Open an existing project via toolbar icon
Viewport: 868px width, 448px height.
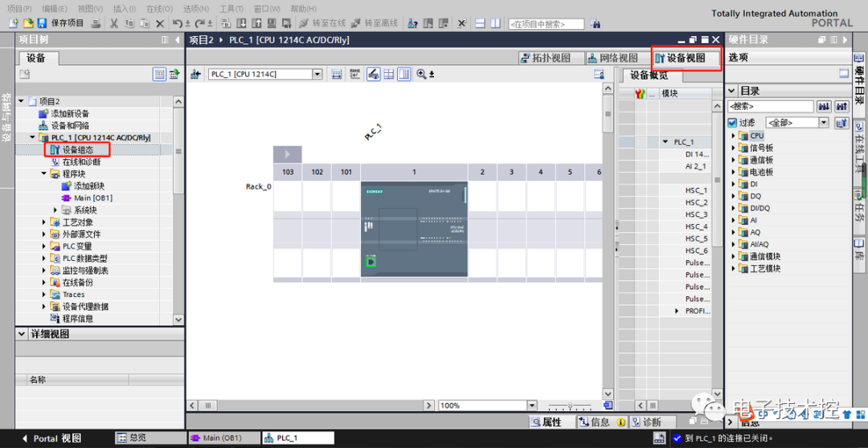point(27,23)
